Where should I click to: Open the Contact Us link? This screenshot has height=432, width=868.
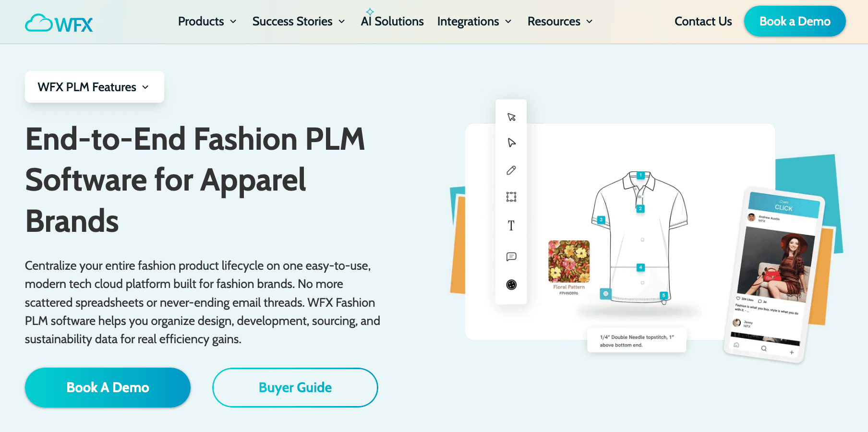tap(703, 22)
